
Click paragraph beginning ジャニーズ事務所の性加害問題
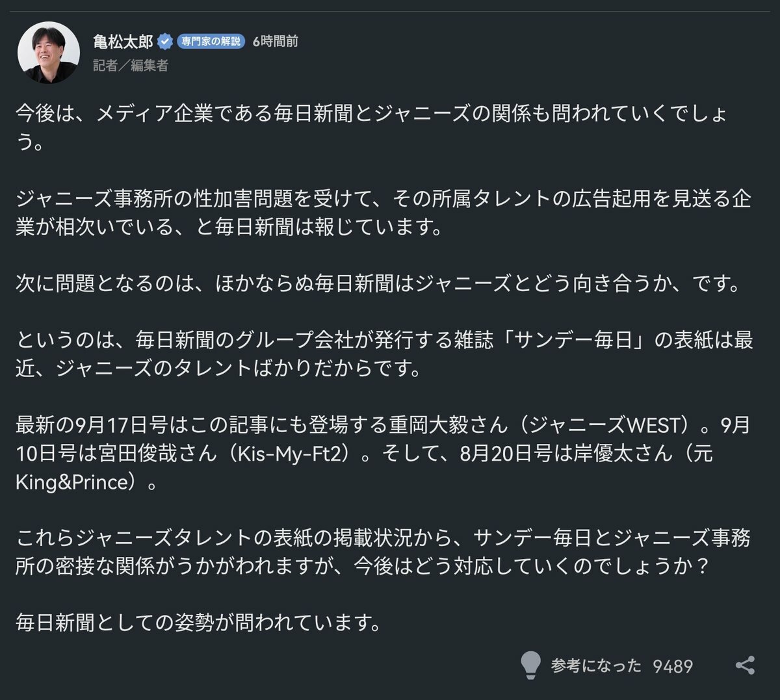click(383, 213)
